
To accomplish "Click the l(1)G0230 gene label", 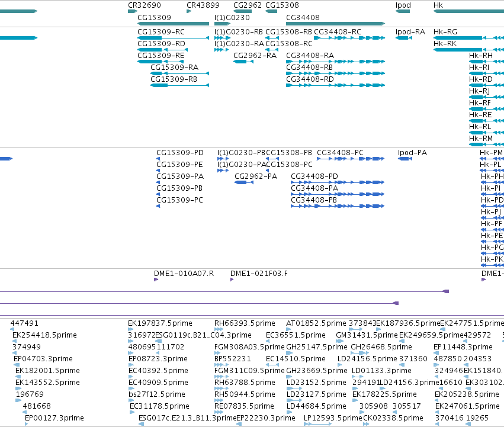I will 232,17.
